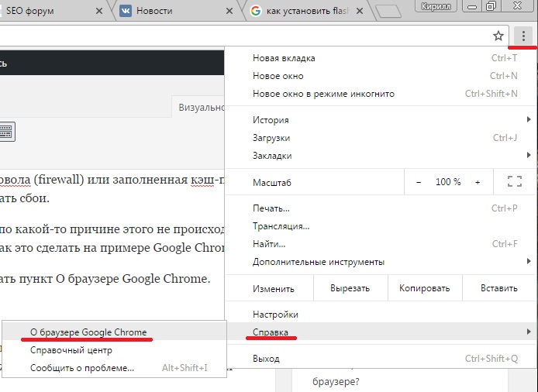The width and height of the screenshot is (538, 392).
Task: Decrease zoom with the minus button
Action: [x=419, y=182]
